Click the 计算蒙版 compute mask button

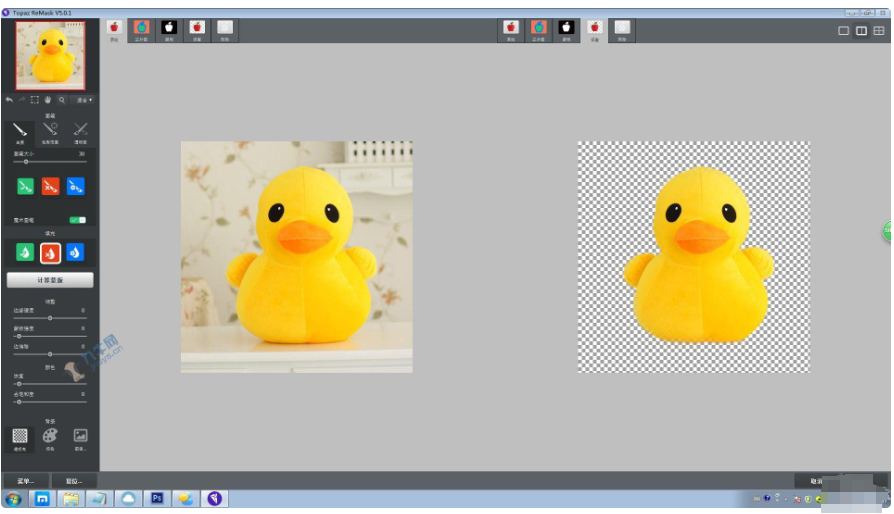[50, 280]
